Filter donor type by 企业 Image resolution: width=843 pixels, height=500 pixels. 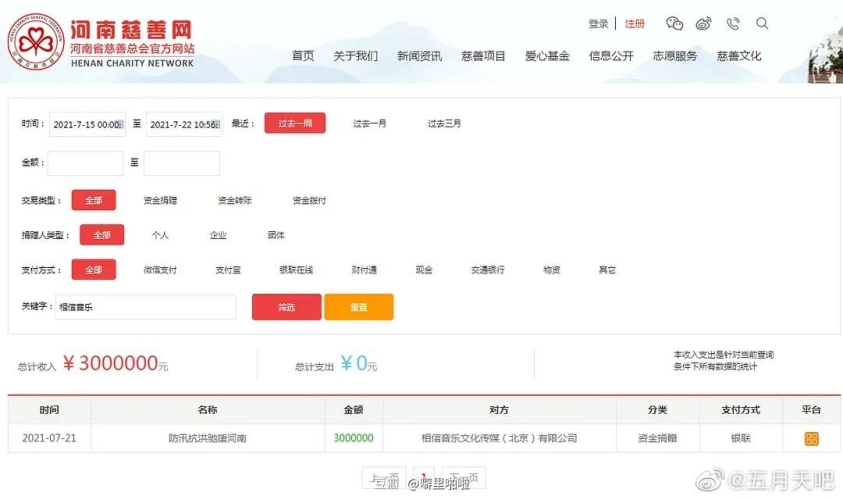[x=218, y=235]
